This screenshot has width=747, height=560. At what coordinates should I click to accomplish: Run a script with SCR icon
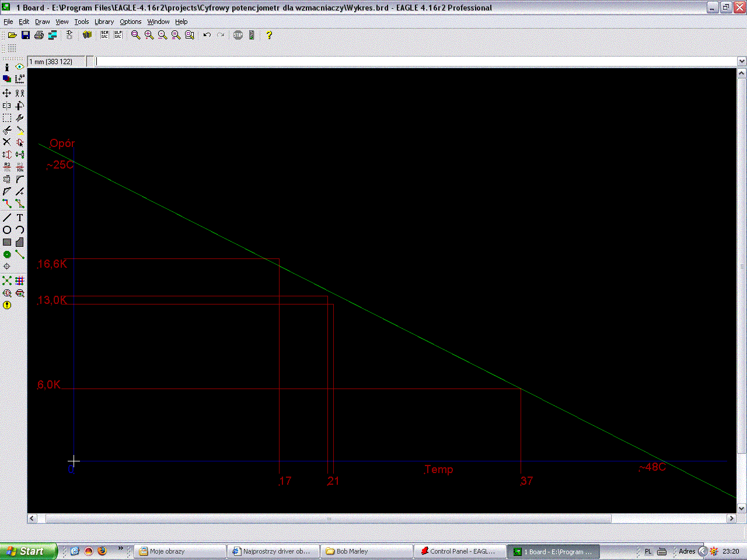[104, 35]
